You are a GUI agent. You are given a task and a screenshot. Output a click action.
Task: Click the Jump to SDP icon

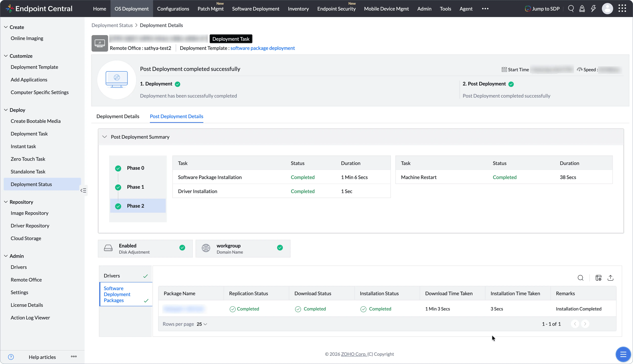(x=528, y=8)
